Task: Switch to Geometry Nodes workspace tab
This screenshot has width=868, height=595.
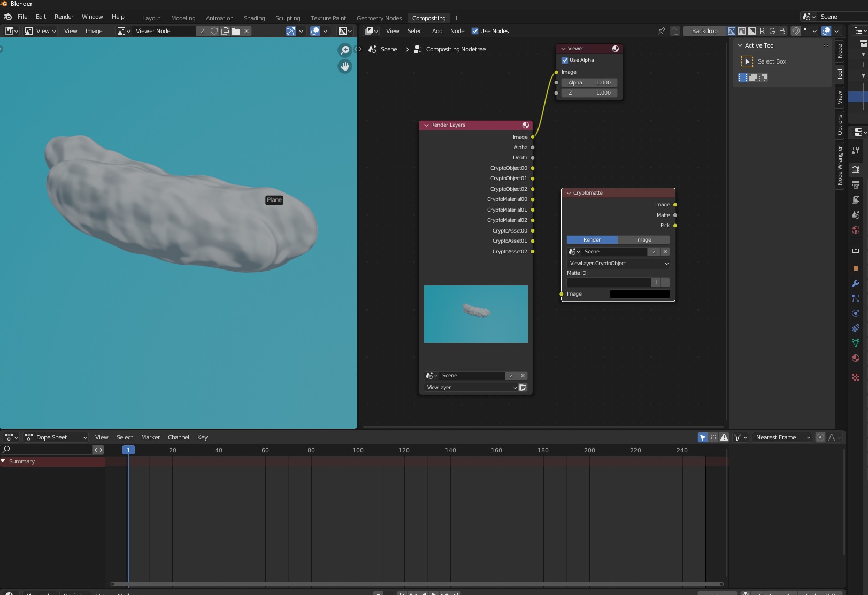Action: pyautogui.click(x=379, y=18)
